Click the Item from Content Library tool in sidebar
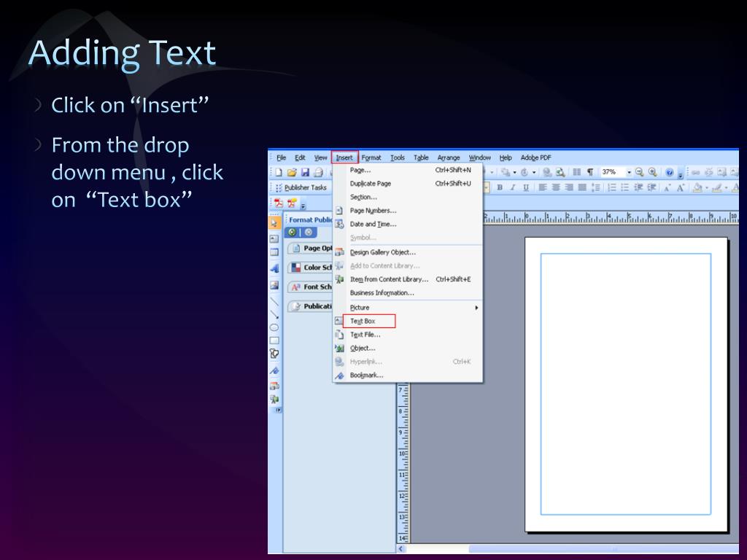747x560 pixels. [x=274, y=399]
